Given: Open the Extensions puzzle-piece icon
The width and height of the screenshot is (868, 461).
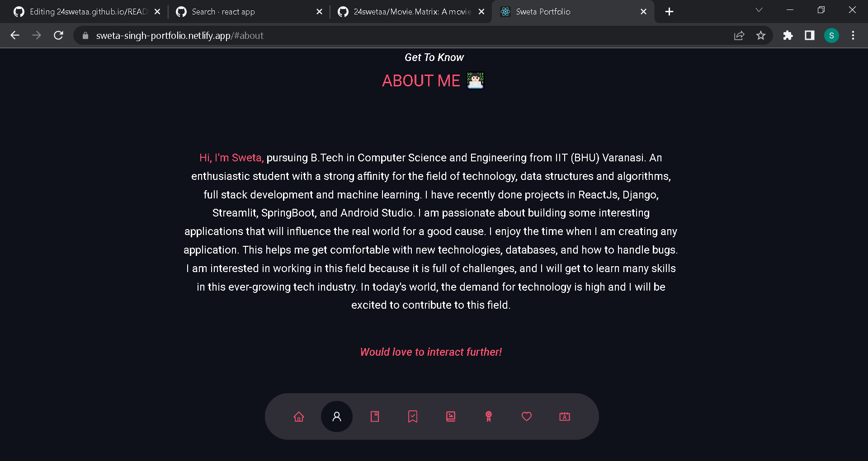Looking at the screenshot, I should 788,35.
